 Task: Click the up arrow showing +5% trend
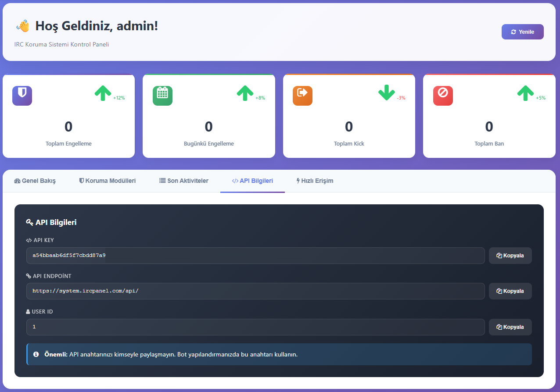(525, 93)
